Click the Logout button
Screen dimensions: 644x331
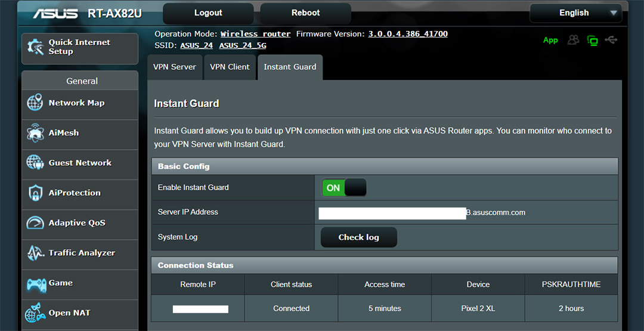pos(208,13)
